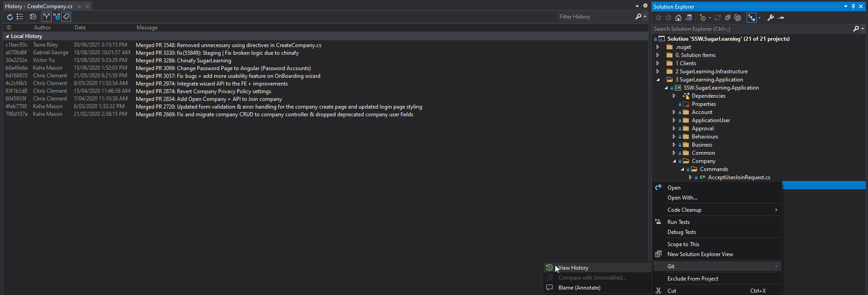Toggle the branch view button in History toolbar

coord(47,17)
